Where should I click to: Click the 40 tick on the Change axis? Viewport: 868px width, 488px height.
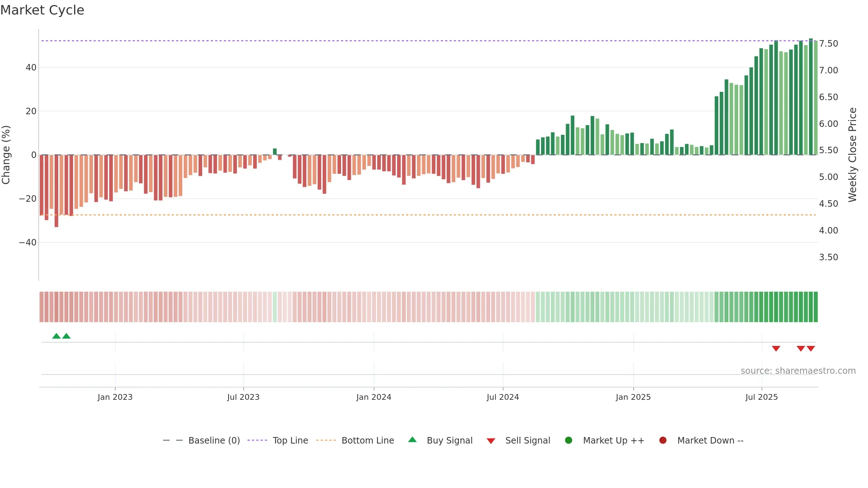pos(31,67)
